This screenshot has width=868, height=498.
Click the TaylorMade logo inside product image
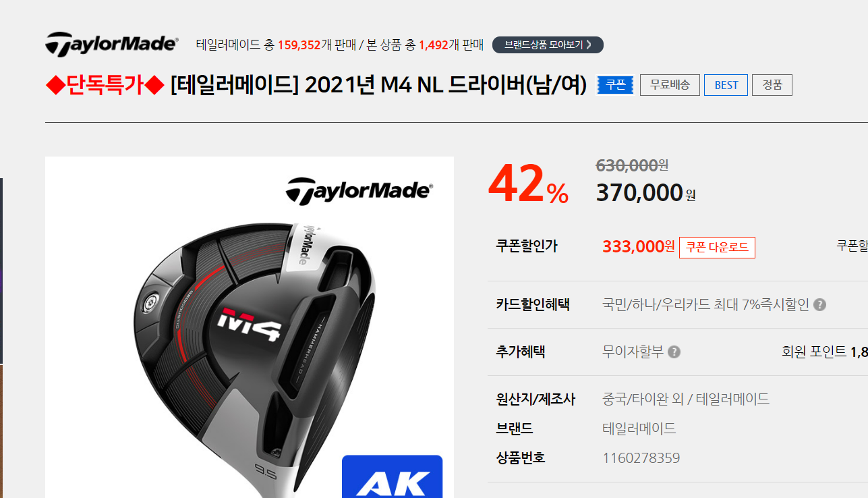tap(359, 190)
